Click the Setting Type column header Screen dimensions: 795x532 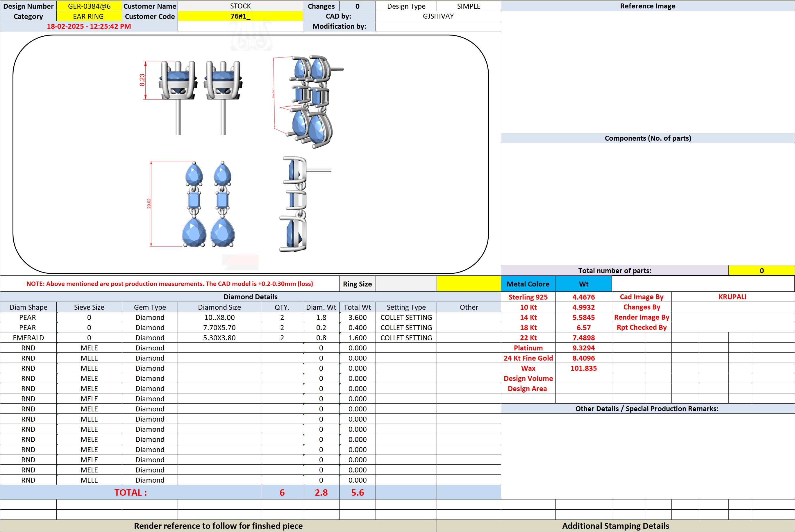tap(406, 307)
